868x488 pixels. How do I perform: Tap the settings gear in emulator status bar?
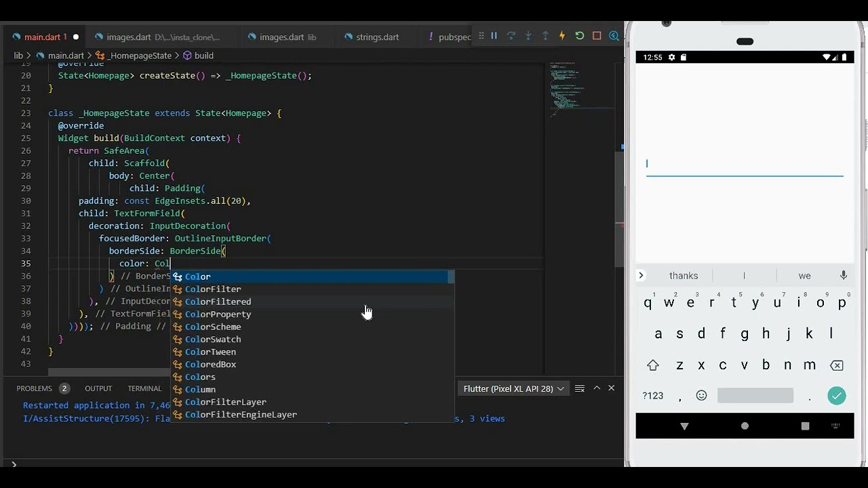click(x=671, y=58)
